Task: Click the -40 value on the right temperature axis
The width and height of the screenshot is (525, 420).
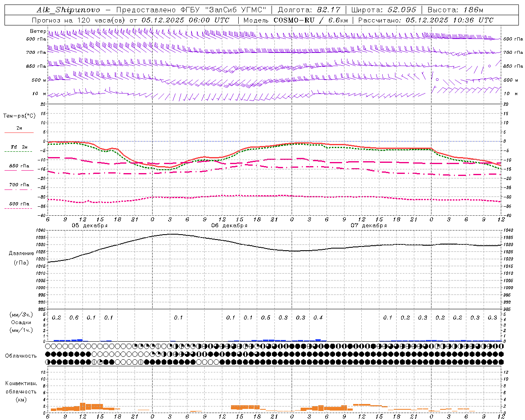Action: coord(507,216)
